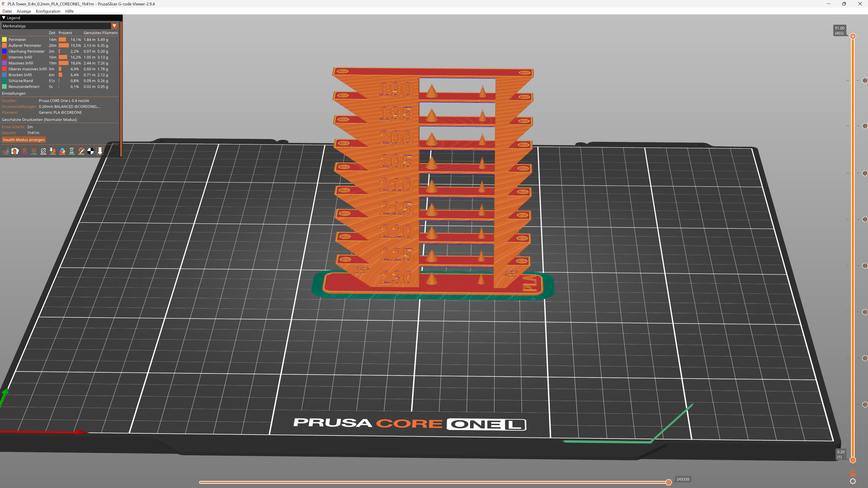This screenshot has width=868, height=488.
Task: Toggle print pauses hourglass icon
Action: [x=71, y=151]
